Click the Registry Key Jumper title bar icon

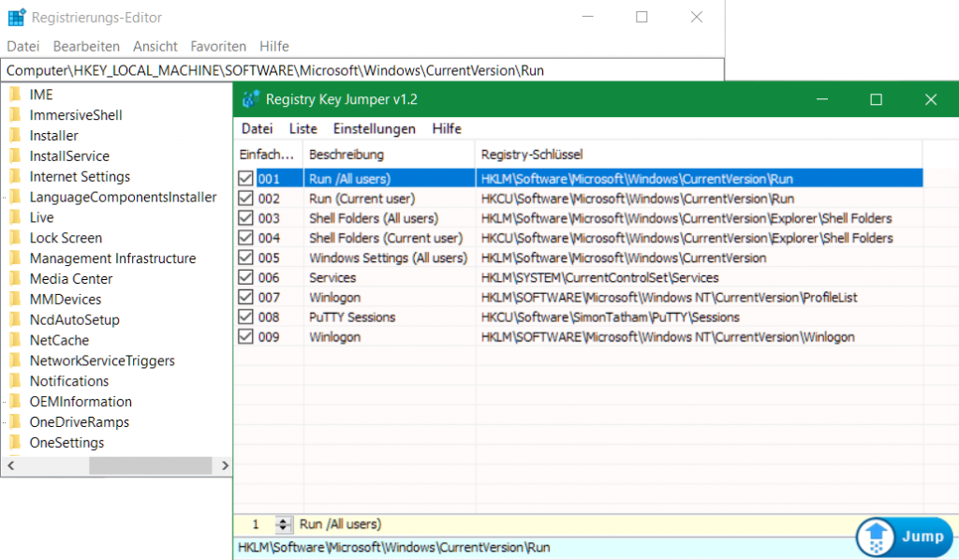point(250,98)
